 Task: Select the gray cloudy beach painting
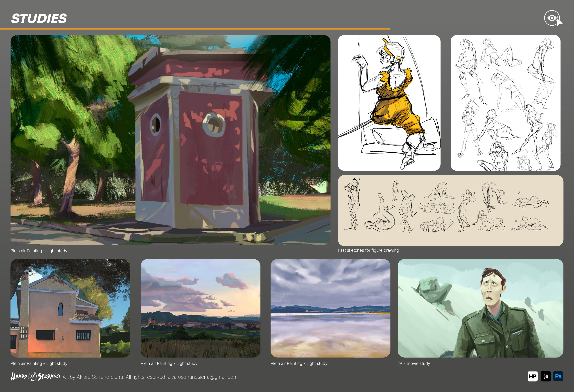(x=330, y=308)
